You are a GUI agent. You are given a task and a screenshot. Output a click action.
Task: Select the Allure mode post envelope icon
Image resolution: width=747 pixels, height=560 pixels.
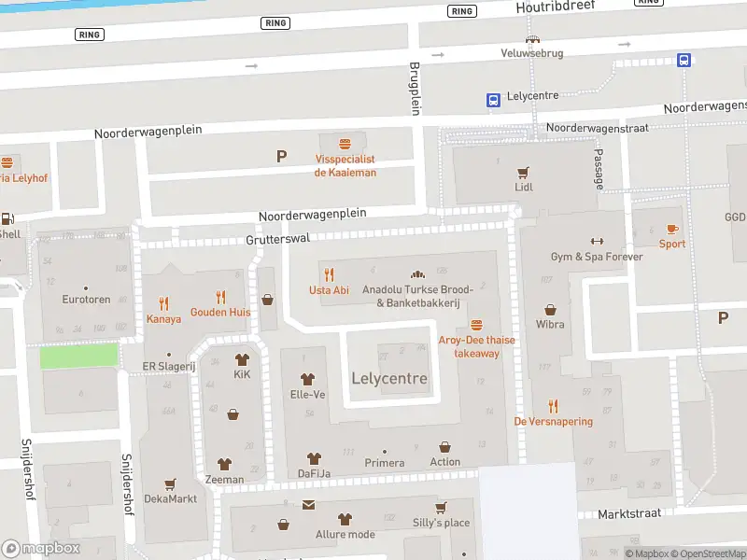click(x=308, y=505)
